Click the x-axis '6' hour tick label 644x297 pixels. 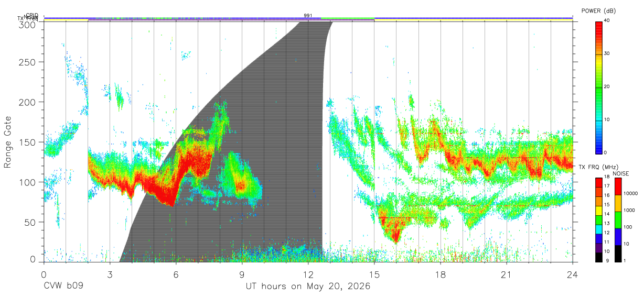point(176,274)
